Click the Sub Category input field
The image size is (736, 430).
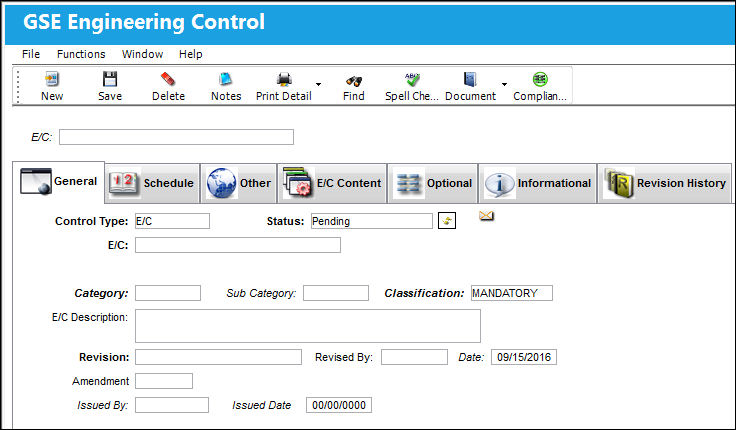click(x=336, y=293)
